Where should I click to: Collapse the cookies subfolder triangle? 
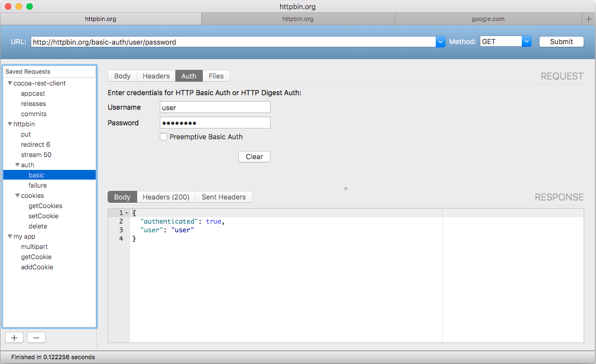click(x=18, y=195)
